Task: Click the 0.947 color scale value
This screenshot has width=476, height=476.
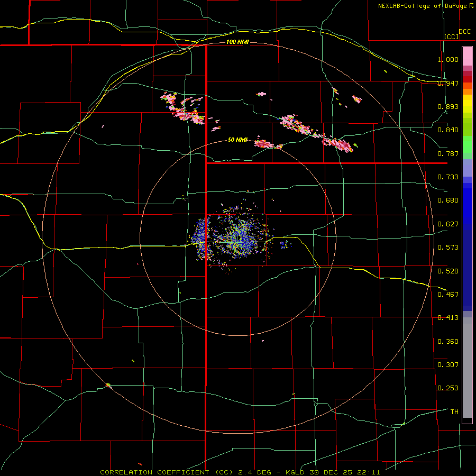Action: [448, 83]
